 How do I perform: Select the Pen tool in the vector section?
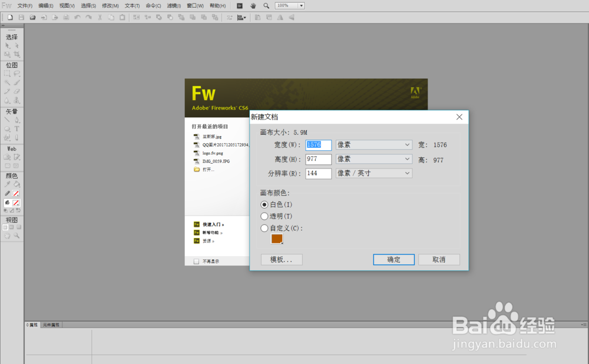tap(16, 120)
